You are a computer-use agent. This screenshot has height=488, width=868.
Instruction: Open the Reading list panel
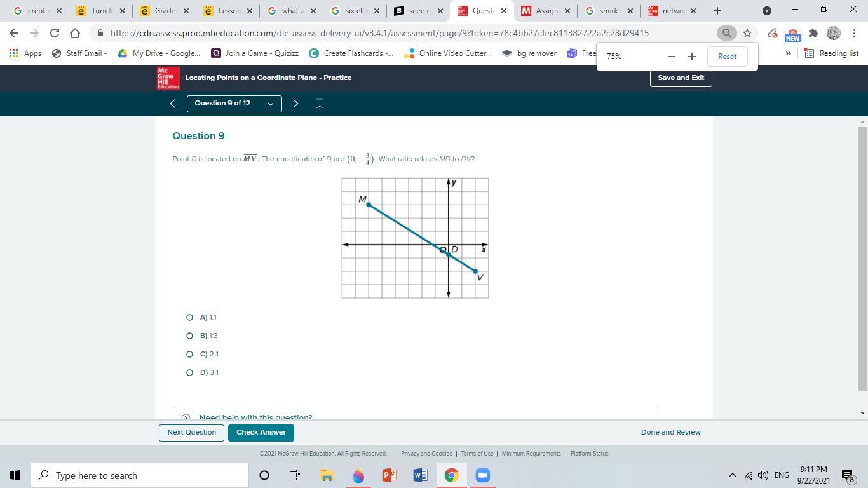click(x=832, y=53)
